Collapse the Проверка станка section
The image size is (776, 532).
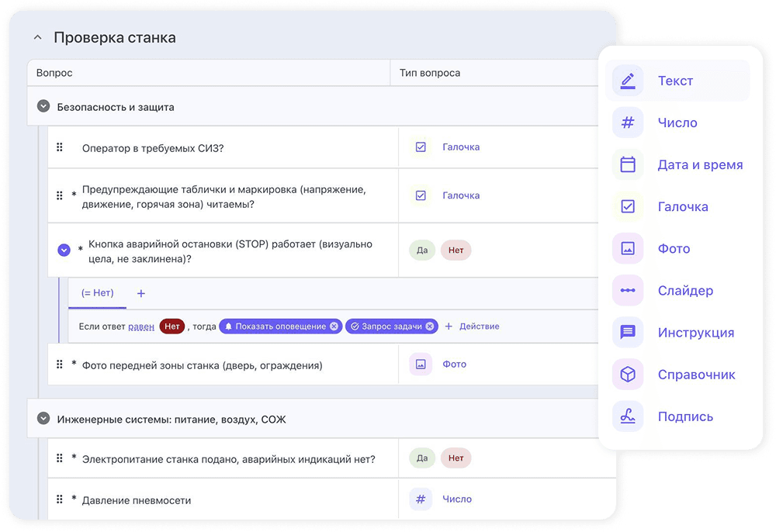point(36,36)
